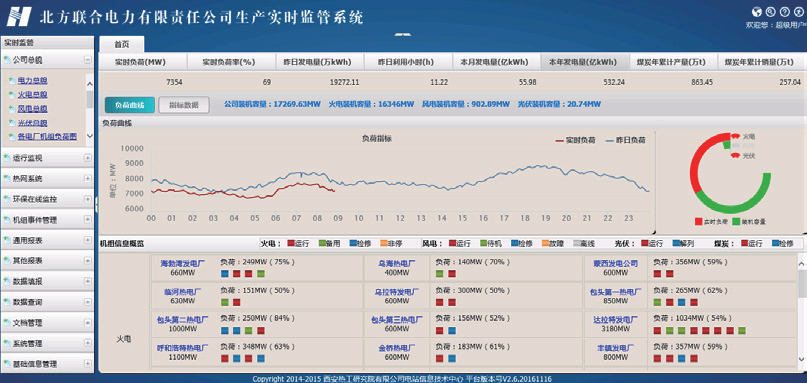Click the plant list scroll-down arrow

click(x=802, y=359)
